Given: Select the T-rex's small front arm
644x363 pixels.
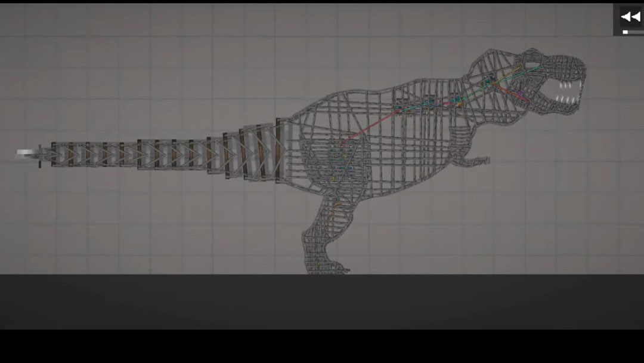Looking at the screenshot, I should click(x=472, y=161).
